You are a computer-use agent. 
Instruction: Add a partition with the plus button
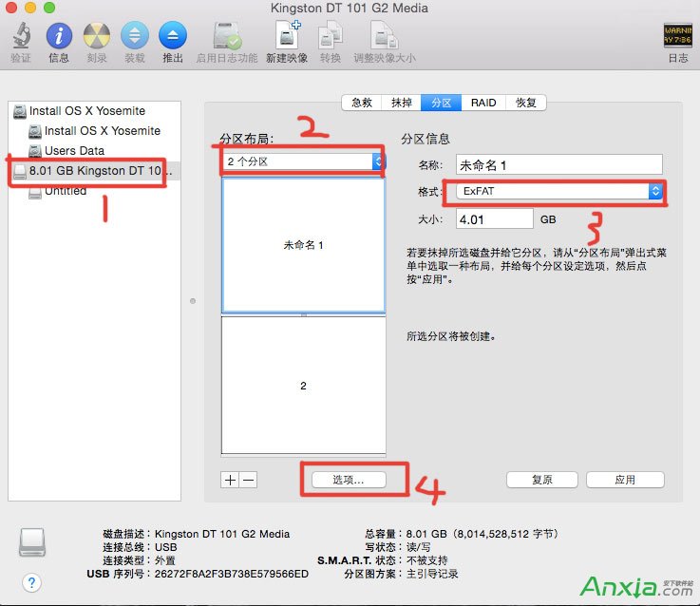pyautogui.click(x=230, y=480)
